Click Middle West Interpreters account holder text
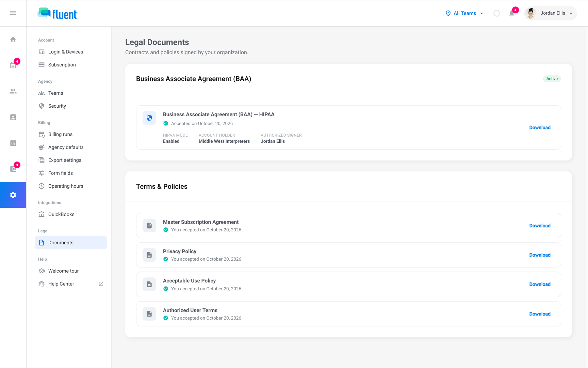Viewport: 588px width, 368px height. [224, 141]
